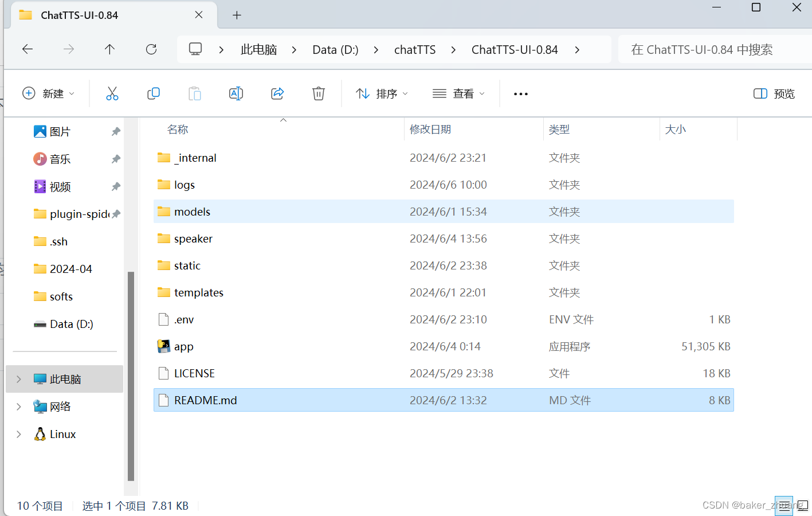Click Data (D:) breadcrumb in address bar

pos(335,50)
